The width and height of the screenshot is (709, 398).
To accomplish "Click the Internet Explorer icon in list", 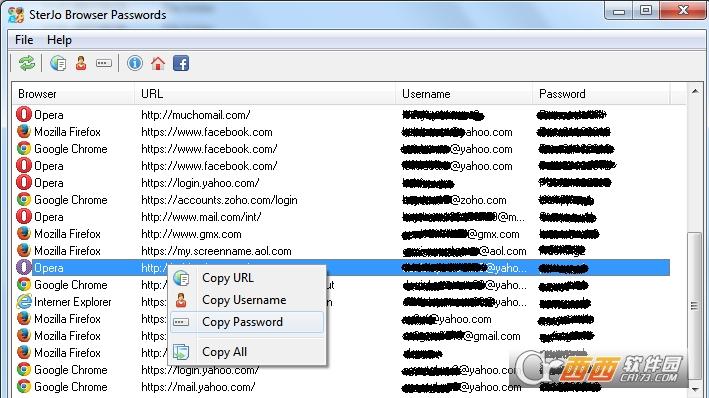I will pos(24,301).
